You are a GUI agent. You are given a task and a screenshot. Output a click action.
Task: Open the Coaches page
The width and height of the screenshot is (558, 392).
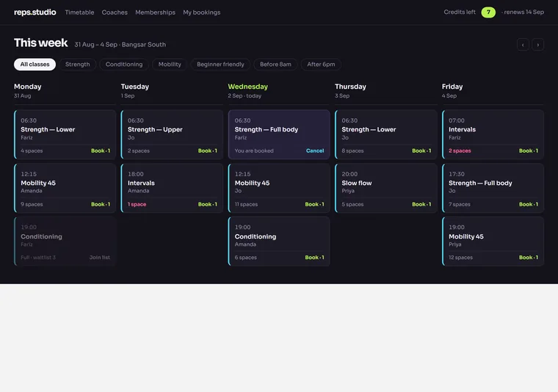pyautogui.click(x=115, y=12)
